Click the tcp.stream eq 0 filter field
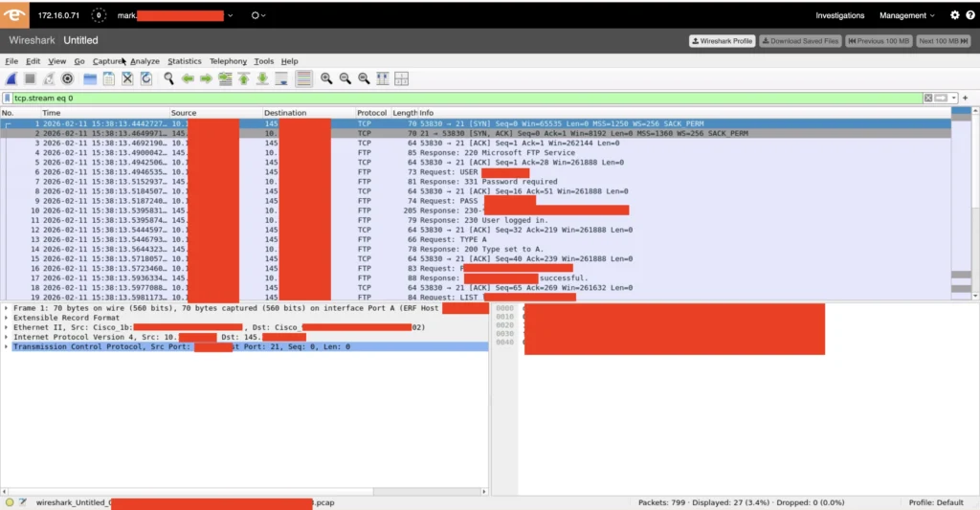980x510 pixels. click(466, 99)
